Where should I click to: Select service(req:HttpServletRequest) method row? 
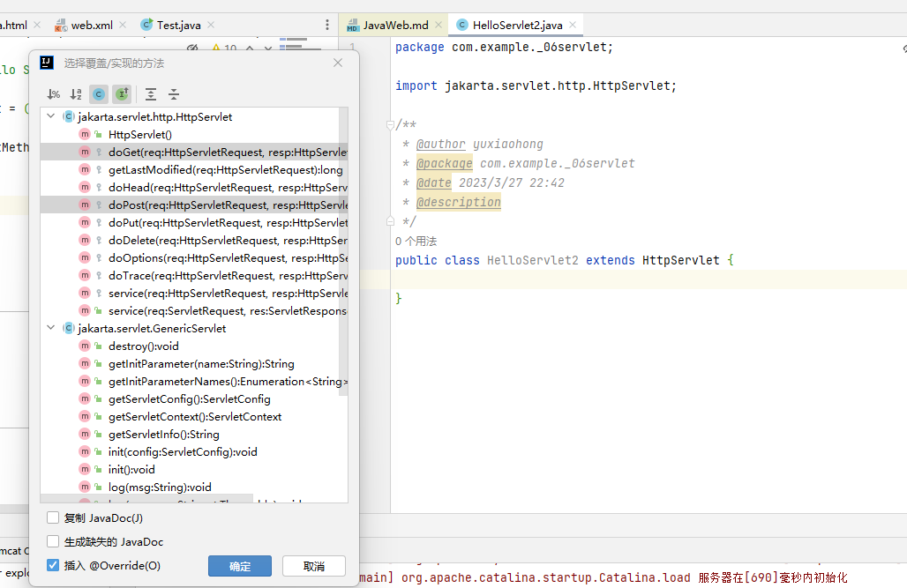coord(194,294)
